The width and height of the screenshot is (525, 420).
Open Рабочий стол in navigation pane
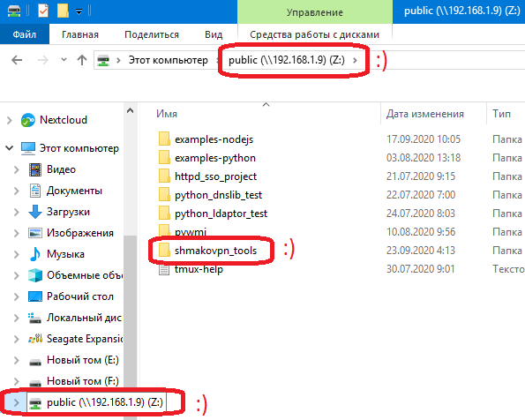[80, 296]
